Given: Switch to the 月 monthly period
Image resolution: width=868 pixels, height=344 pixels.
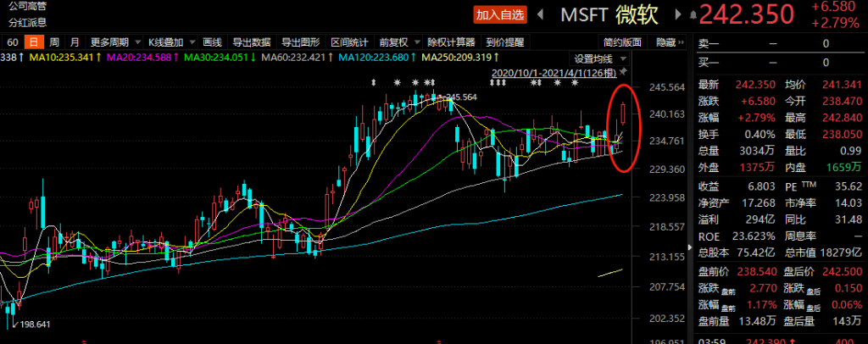Looking at the screenshot, I should (x=75, y=42).
